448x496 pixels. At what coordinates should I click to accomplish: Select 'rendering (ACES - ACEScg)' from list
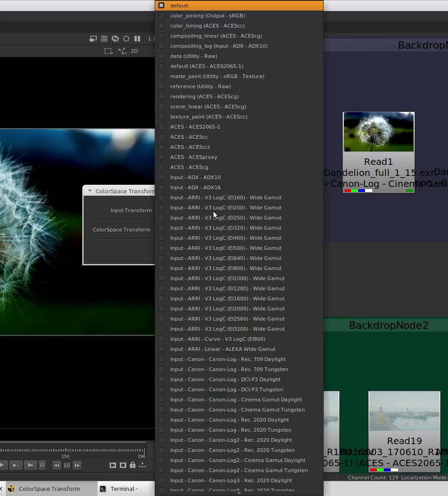pyautogui.click(x=204, y=96)
